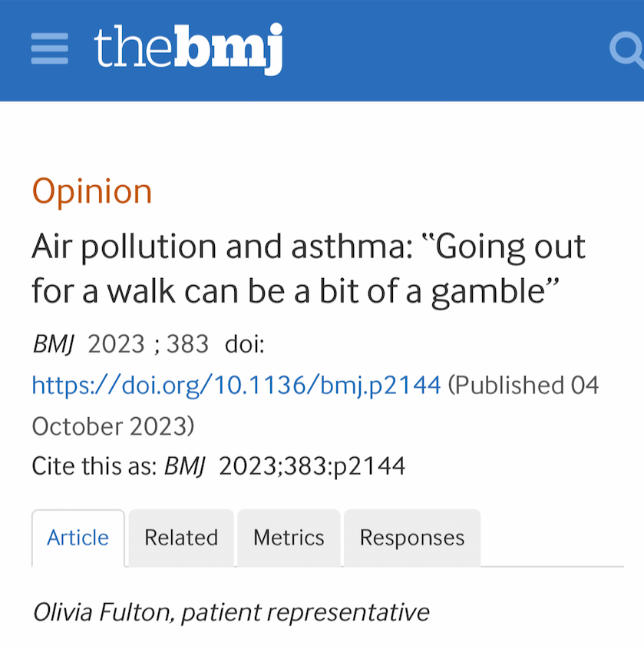Click the article title about air pollution
The width and height of the screenshot is (644, 646).
pyautogui.click(x=307, y=269)
